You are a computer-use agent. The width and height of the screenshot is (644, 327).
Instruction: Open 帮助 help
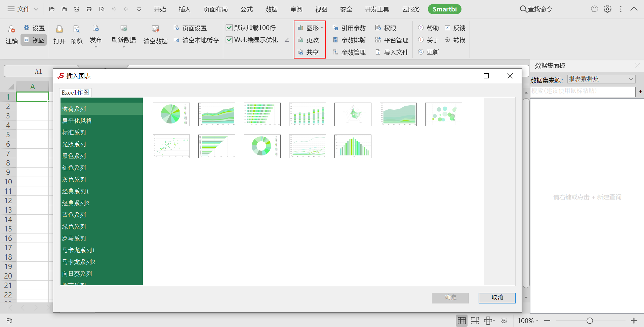(429, 28)
